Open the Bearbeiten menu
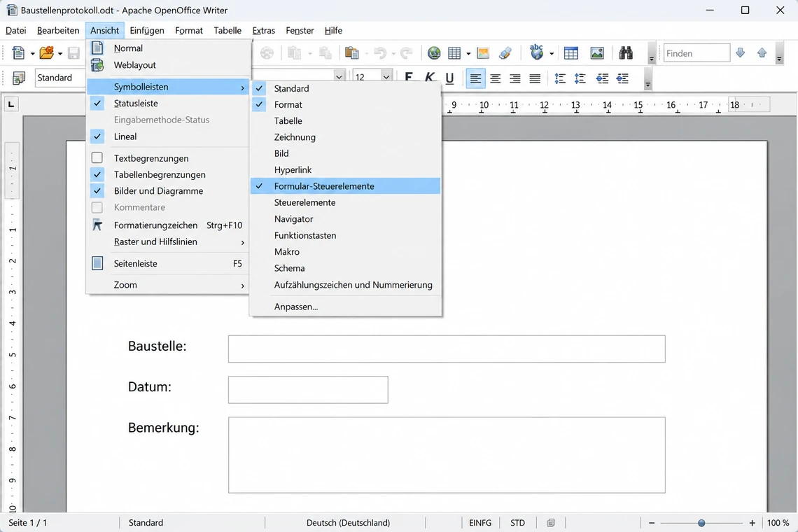The height and width of the screenshot is (532, 798). pos(58,31)
